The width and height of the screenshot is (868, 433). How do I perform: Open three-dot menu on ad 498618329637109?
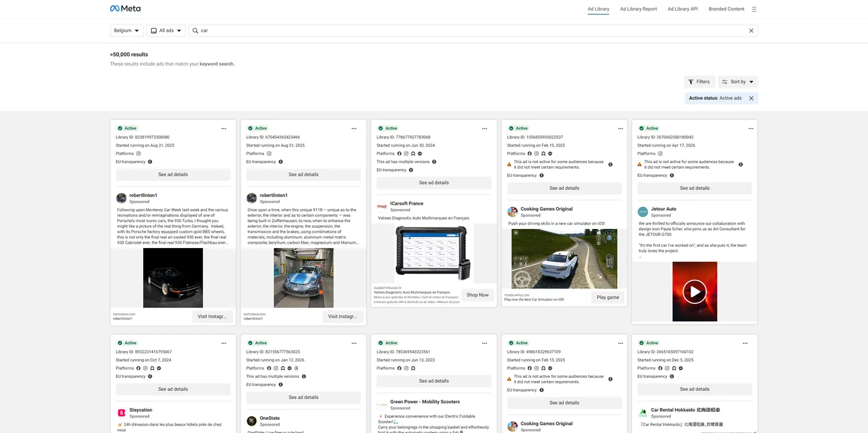[x=621, y=343]
